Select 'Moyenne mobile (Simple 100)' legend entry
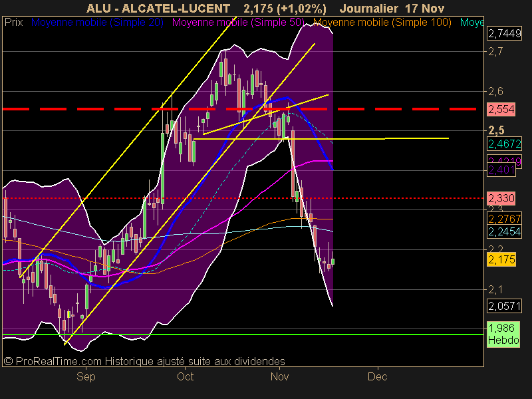This screenshot has height=399, width=532. tap(382, 23)
